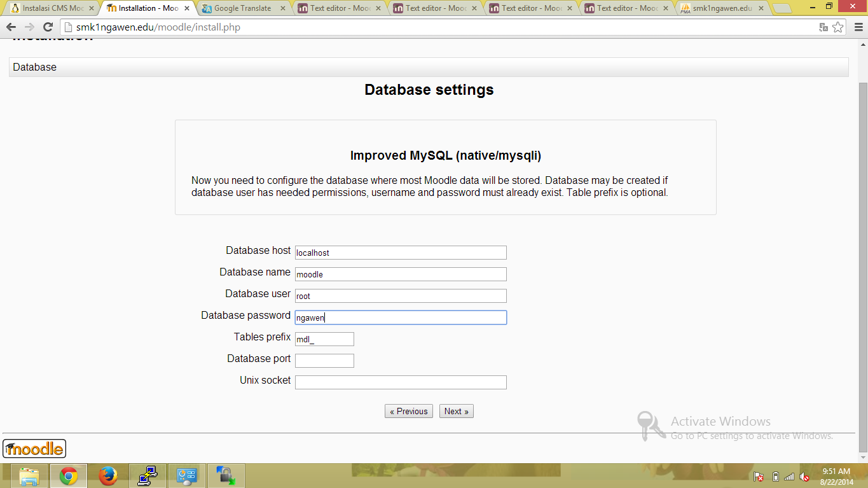Click the muted volume tray icon
868x488 pixels.
tap(804, 477)
